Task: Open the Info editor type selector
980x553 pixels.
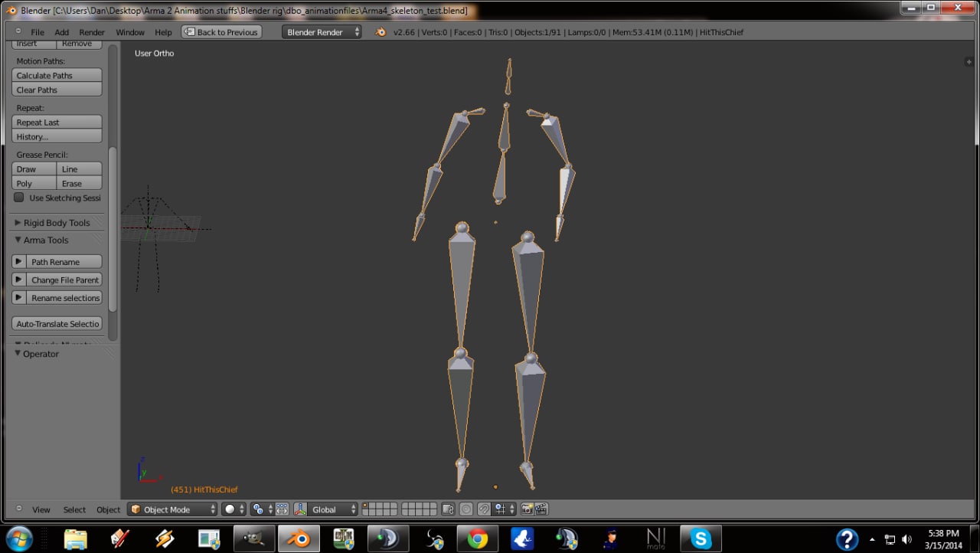Action: click(18, 32)
